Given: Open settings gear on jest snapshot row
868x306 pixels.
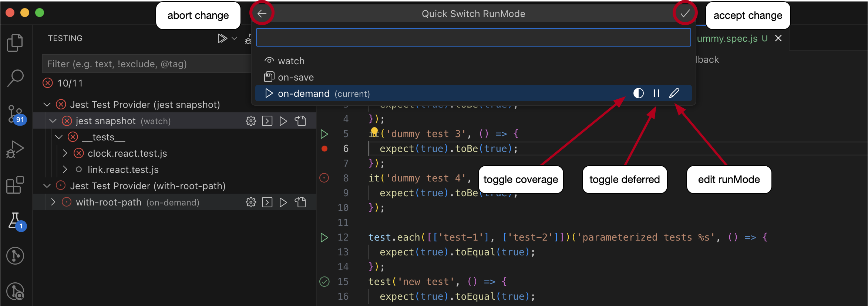Looking at the screenshot, I should 251,121.
